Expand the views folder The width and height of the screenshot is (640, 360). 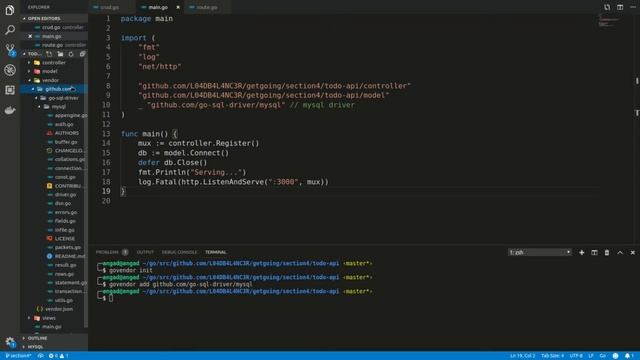[49, 318]
